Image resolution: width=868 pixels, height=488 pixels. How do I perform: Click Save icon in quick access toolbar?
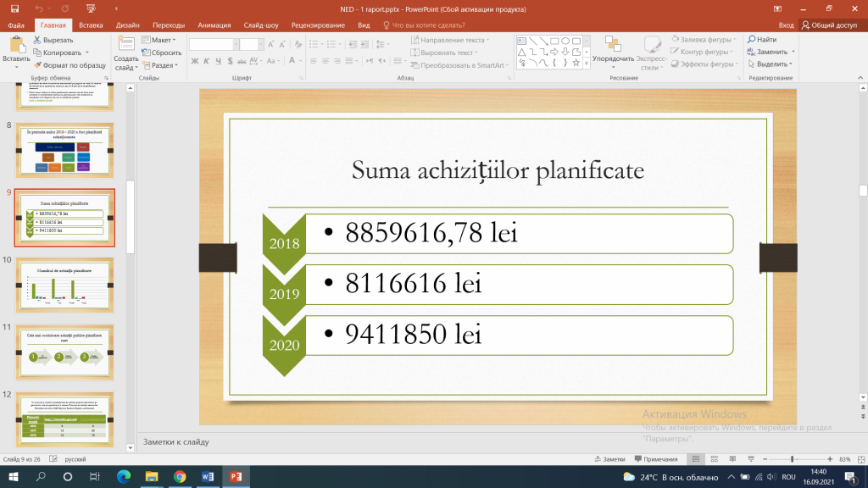tap(15, 8)
